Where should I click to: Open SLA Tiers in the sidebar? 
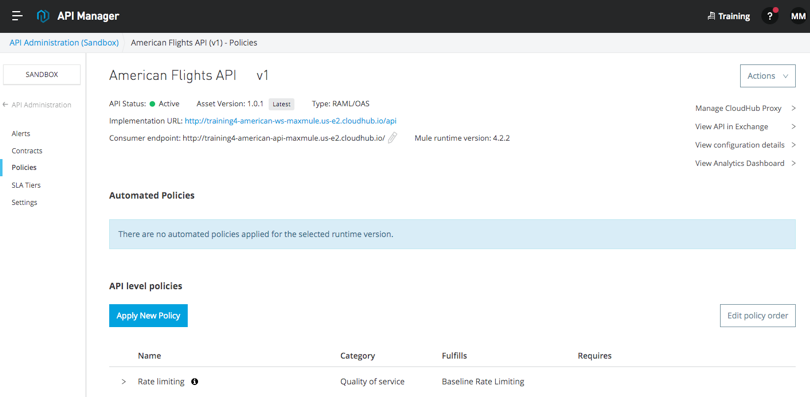26,185
